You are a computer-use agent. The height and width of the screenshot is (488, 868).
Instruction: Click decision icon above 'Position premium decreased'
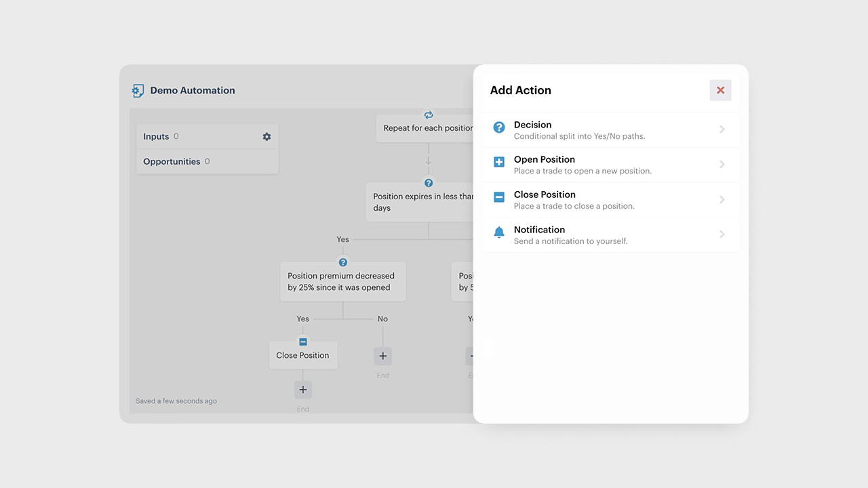tap(343, 262)
